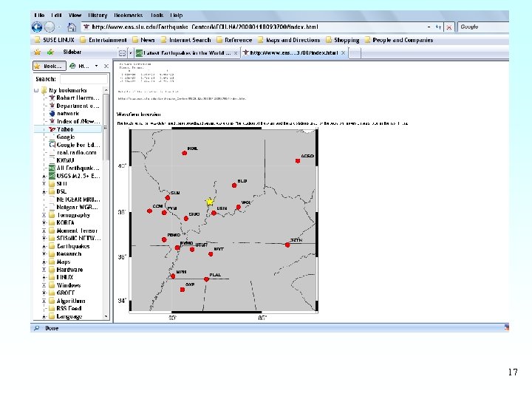This screenshot has width=532, height=399.
Task: Click the sidebar bookmark Search field
Action: pos(83,78)
